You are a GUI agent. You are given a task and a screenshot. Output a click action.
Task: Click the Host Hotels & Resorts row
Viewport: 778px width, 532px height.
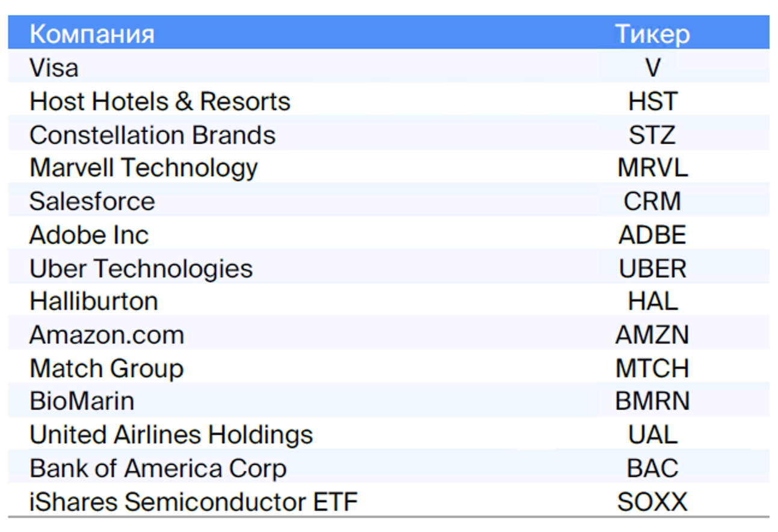tap(389, 101)
